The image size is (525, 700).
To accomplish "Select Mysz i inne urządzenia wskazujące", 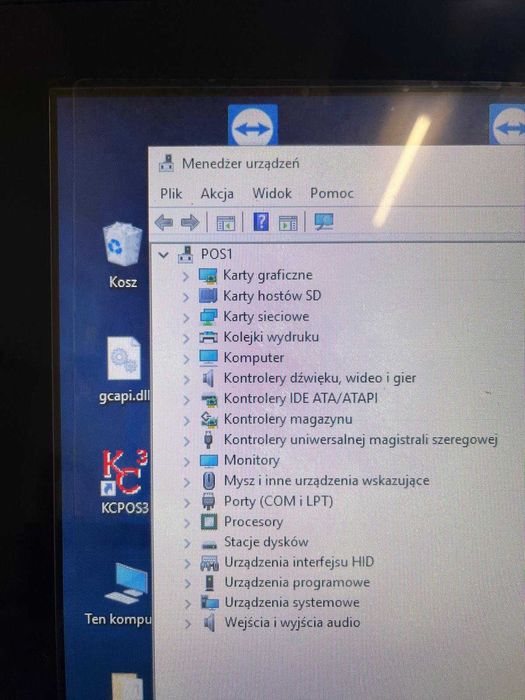I will pos(327,481).
